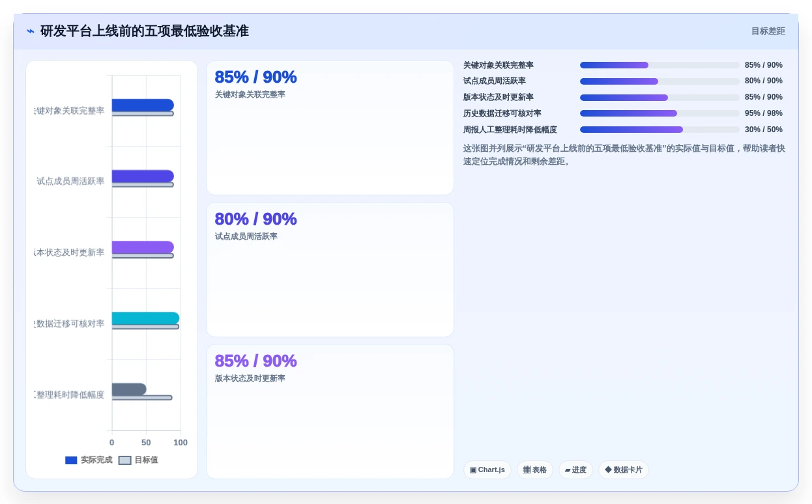Image resolution: width=812 pixels, height=504 pixels.
Task: Click the indigo chart bar for 试点成员周活跃率
Action: [143, 176]
